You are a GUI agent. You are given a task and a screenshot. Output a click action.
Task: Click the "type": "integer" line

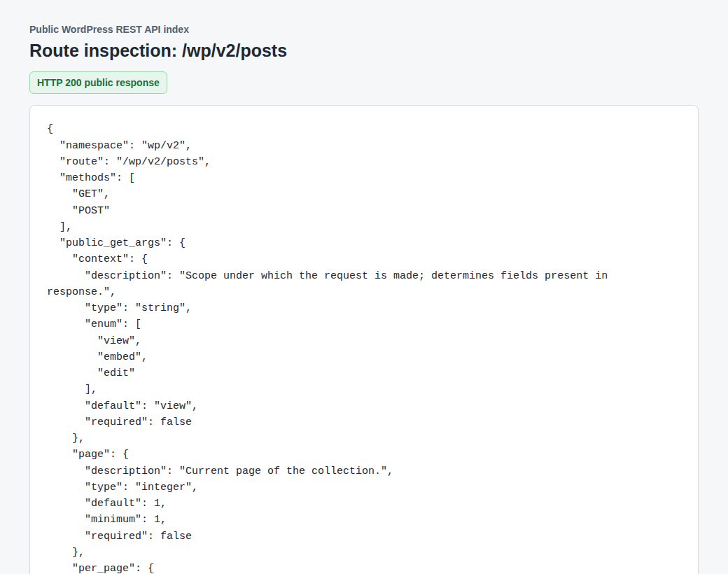click(x=141, y=486)
